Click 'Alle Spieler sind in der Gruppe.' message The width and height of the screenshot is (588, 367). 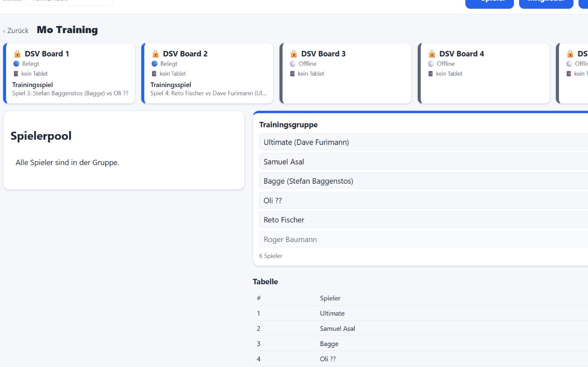click(x=68, y=162)
